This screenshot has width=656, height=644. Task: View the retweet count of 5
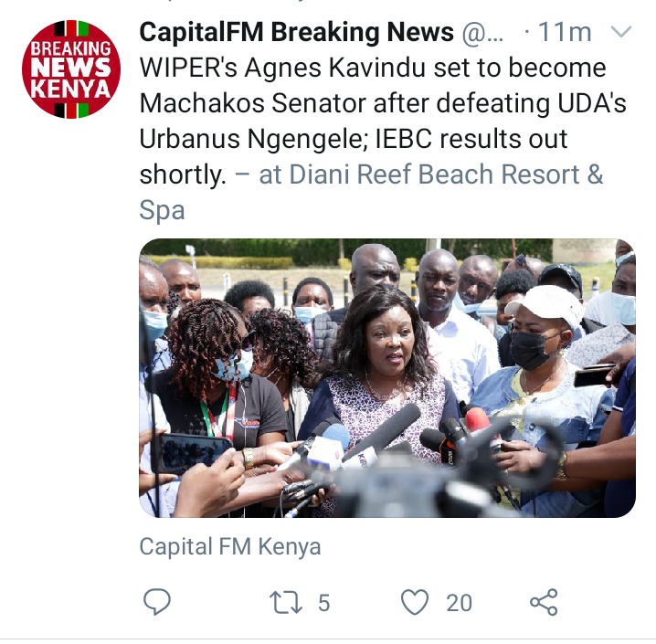tap(323, 603)
